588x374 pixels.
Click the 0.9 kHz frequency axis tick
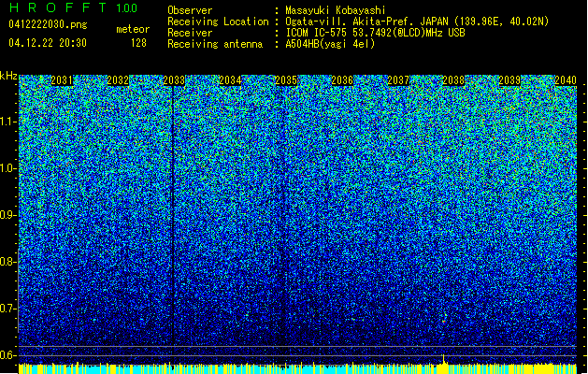pos(8,215)
